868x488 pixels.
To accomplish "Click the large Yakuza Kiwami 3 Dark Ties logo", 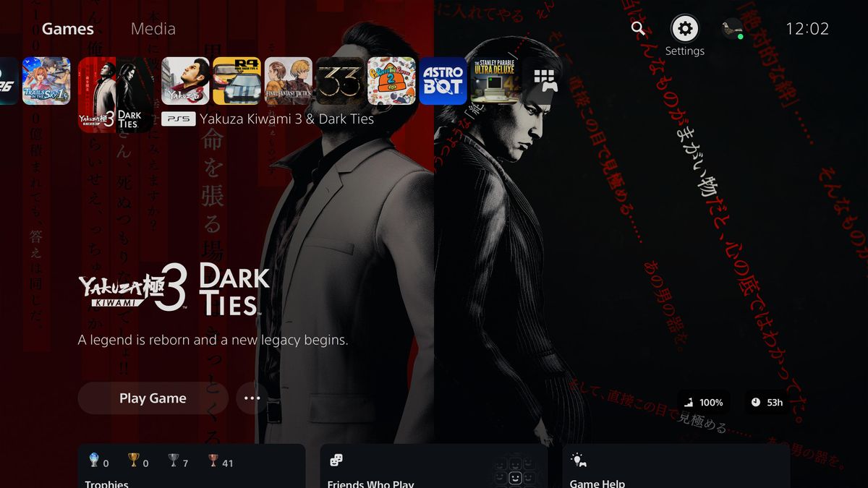I will 174,289.
